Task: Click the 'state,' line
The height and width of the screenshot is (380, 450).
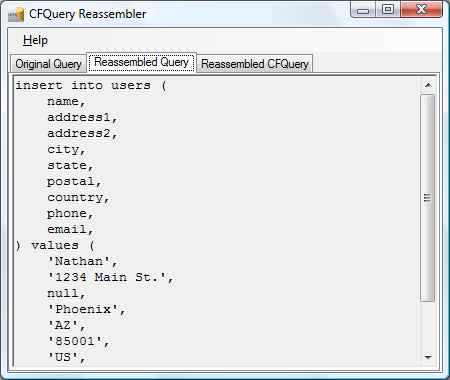Action: (70, 165)
